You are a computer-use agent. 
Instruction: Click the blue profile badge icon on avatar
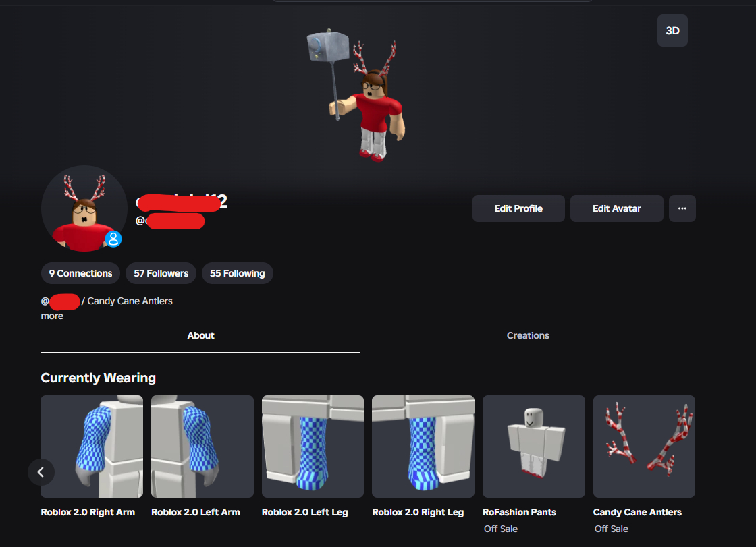[113, 239]
